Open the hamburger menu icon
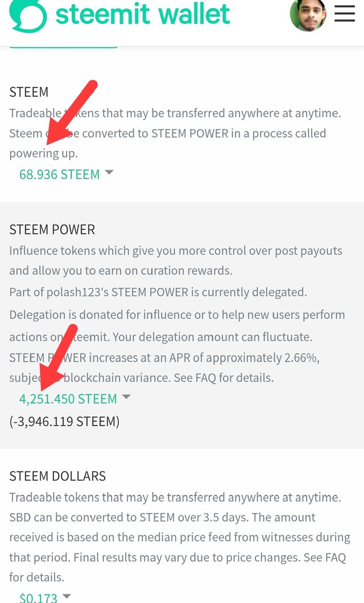The height and width of the screenshot is (603, 364). 345,14
